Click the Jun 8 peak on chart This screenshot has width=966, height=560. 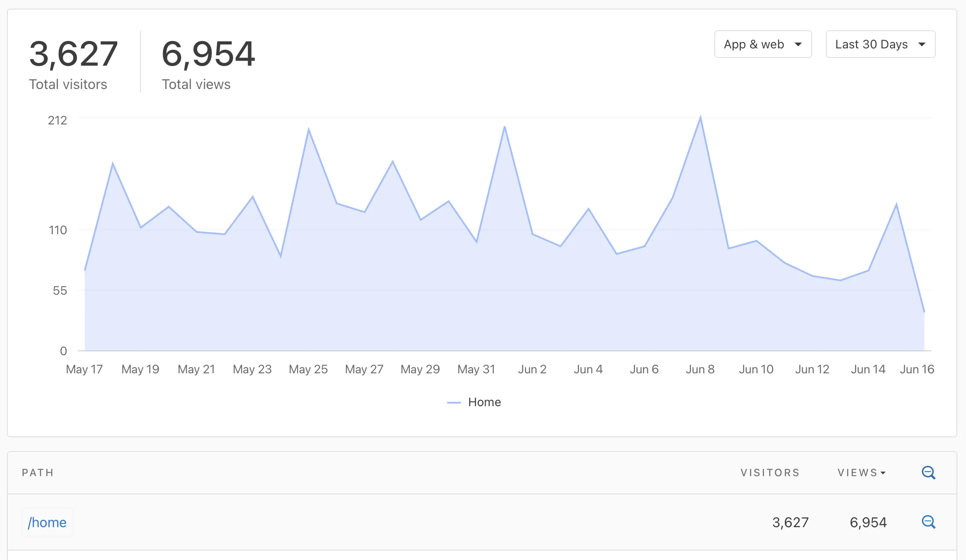coord(701,118)
